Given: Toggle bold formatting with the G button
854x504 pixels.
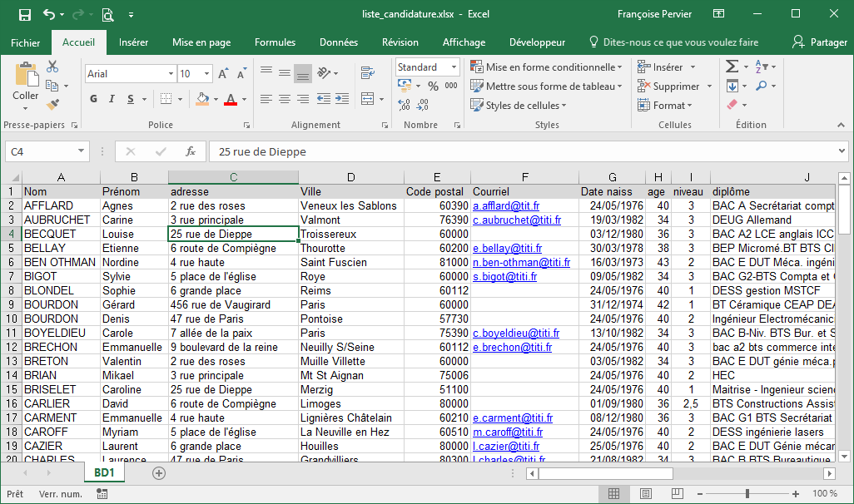Looking at the screenshot, I should 93,99.
